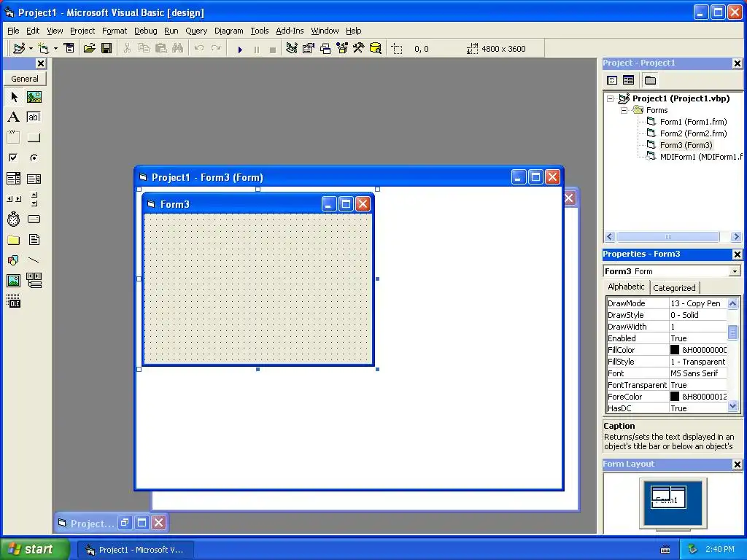Toggle Folders view in Project panel
Viewport: 747px width, 560px height.
pyautogui.click(x=650, y=80)
